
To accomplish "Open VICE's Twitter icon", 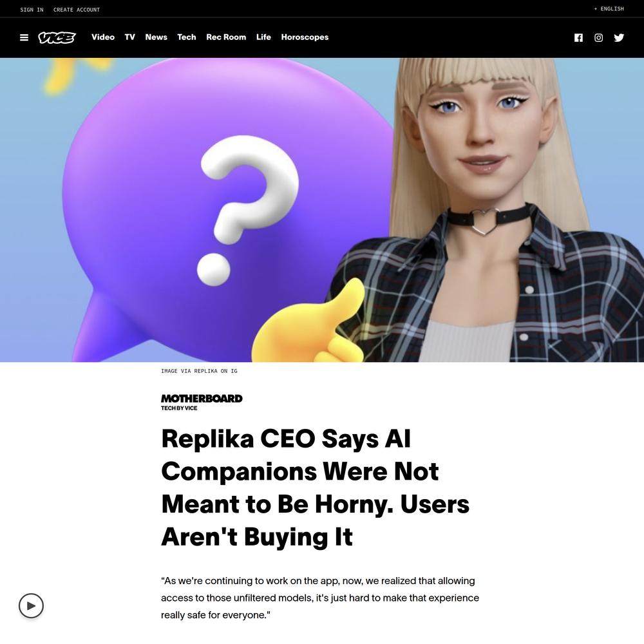I will 619,38.
